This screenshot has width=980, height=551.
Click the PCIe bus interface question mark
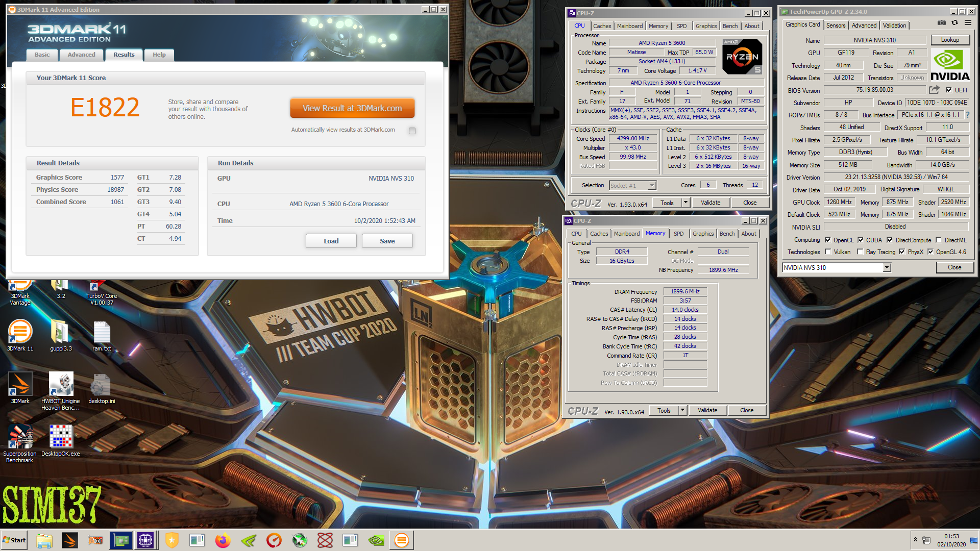pos(968,115)
